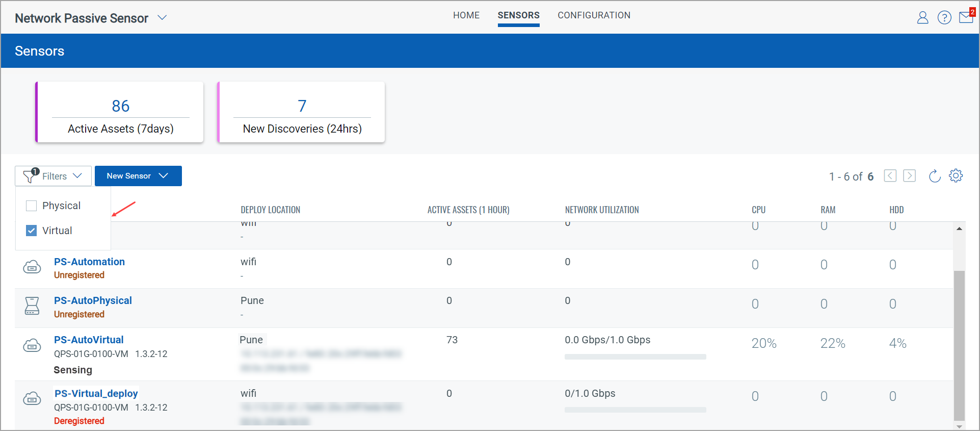The image size is (980, 431).
Task: Click the PS-AutoVirtual virtual sensor icon
Action: click(32, 346)
